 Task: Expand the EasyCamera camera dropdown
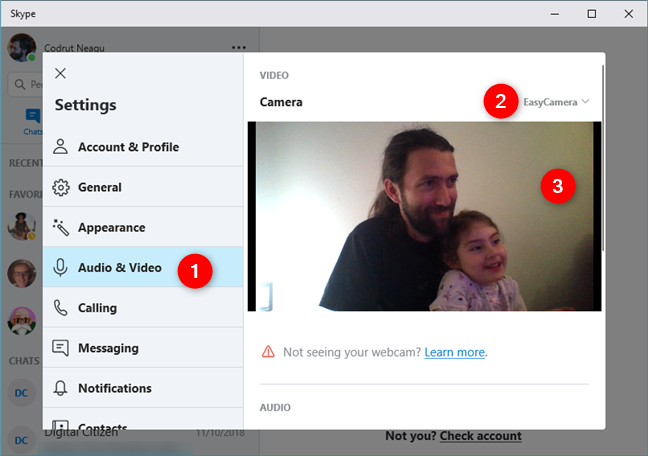556,102
